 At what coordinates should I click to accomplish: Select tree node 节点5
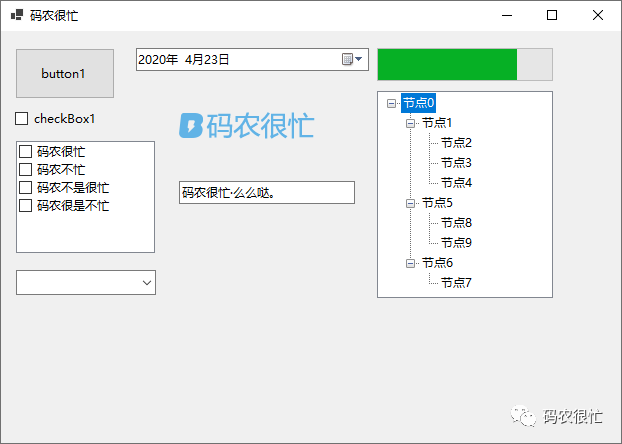(x=437, y=203)
